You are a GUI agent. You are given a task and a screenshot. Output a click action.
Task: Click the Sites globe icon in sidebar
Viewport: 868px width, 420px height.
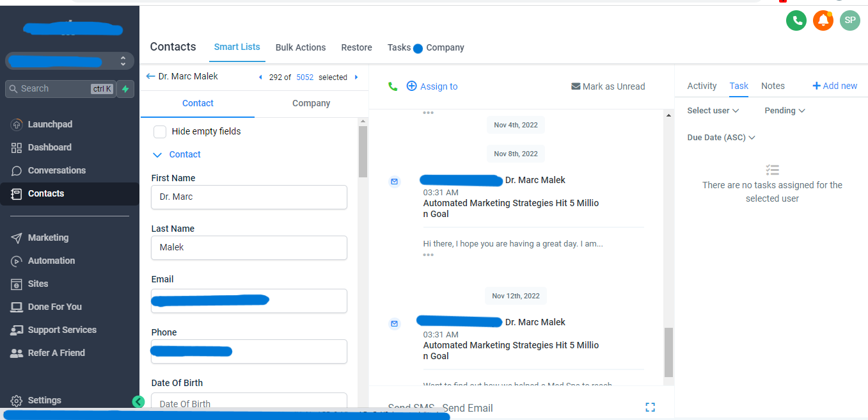[17, 284]
